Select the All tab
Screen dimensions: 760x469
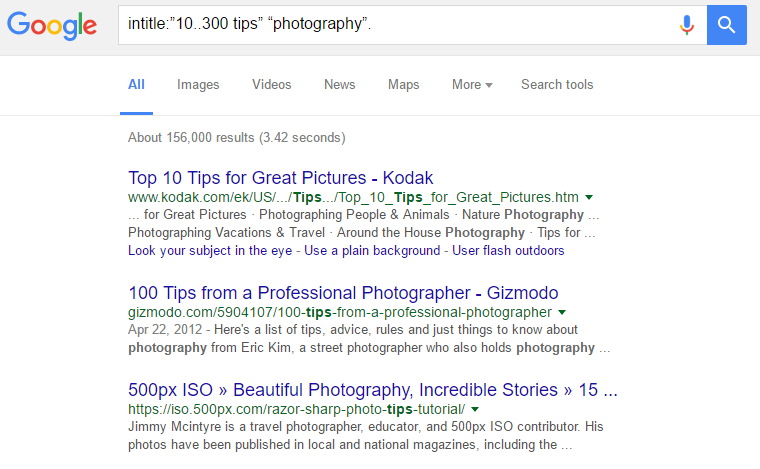[x=136, y=85]
